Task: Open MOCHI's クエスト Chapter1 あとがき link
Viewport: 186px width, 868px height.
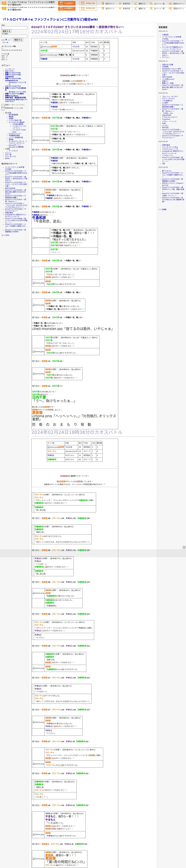Action: [173, 184]
